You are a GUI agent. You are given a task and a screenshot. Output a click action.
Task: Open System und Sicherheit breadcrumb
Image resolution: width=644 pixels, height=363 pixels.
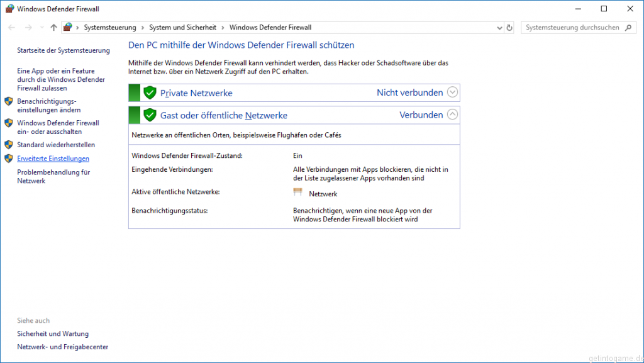183,28
